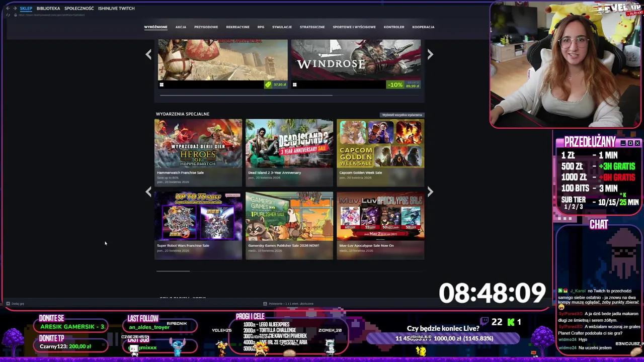Image resolution: width=644 pixels, height=362 pixels.
Task: Select the RPG category tab
Action: click(x=261, y=27)
